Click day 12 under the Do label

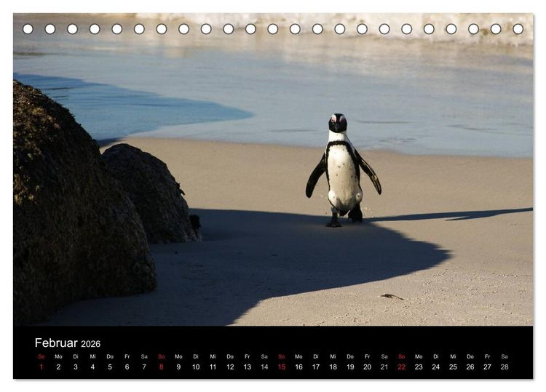click(230, 367)
